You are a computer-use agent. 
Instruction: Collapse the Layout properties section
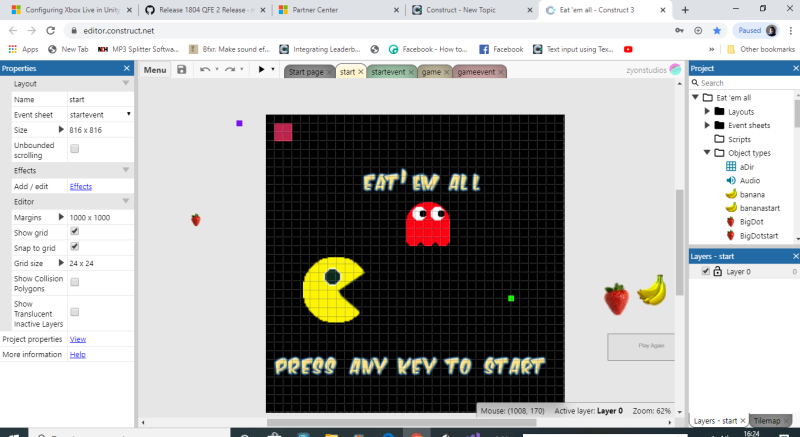[126, 83]
